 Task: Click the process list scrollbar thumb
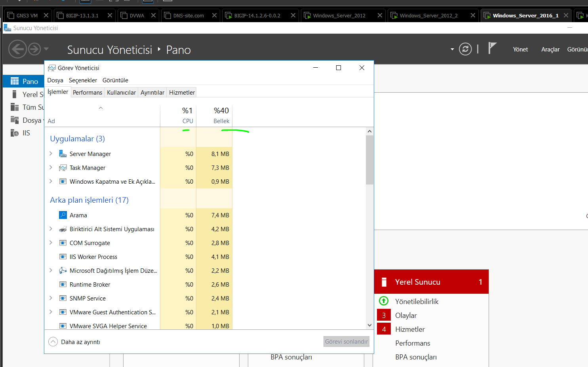369,160
